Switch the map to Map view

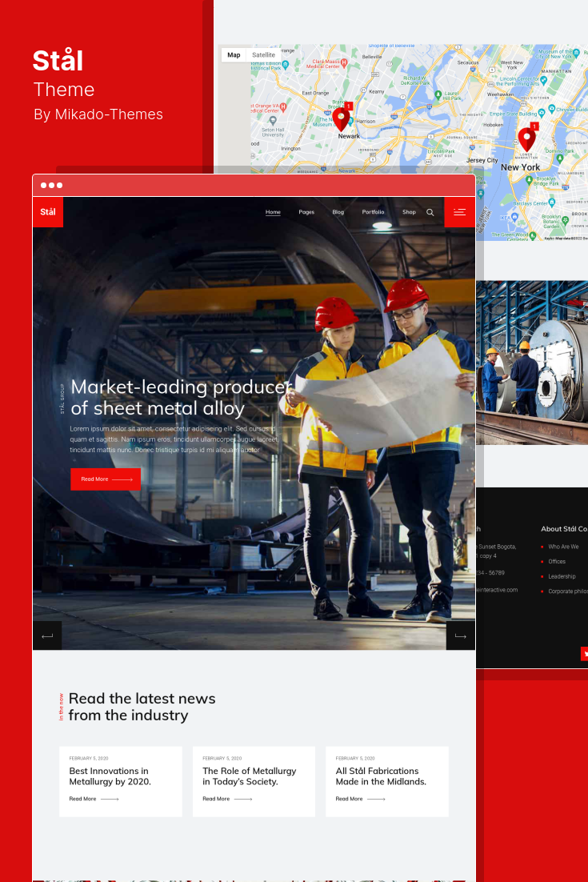pyautogui.click(x=234, y=55)
